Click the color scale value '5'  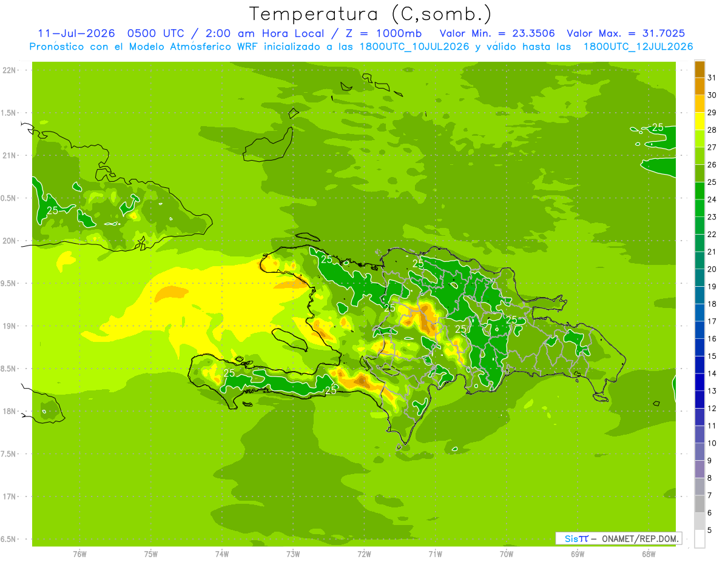coord(710,530)
